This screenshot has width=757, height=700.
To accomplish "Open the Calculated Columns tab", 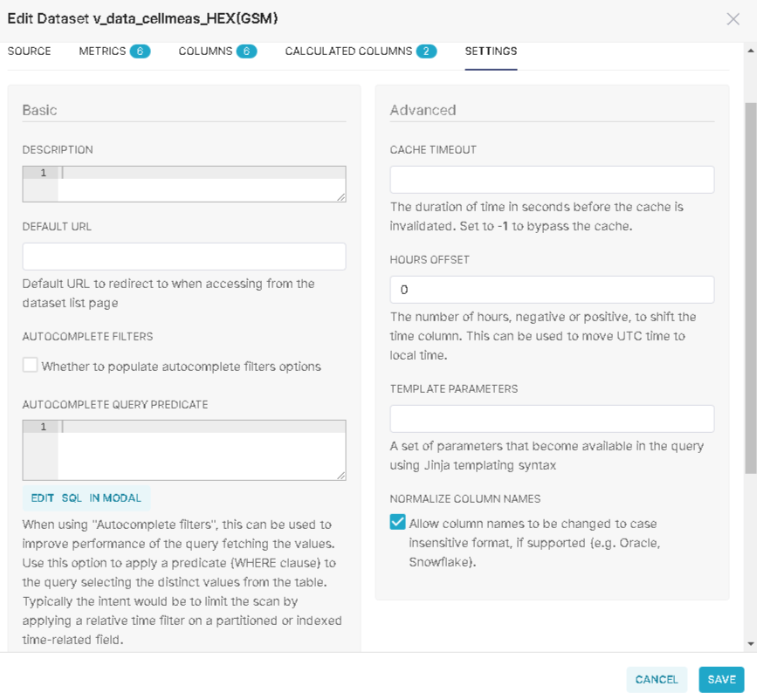I will [x=360, y=51].
